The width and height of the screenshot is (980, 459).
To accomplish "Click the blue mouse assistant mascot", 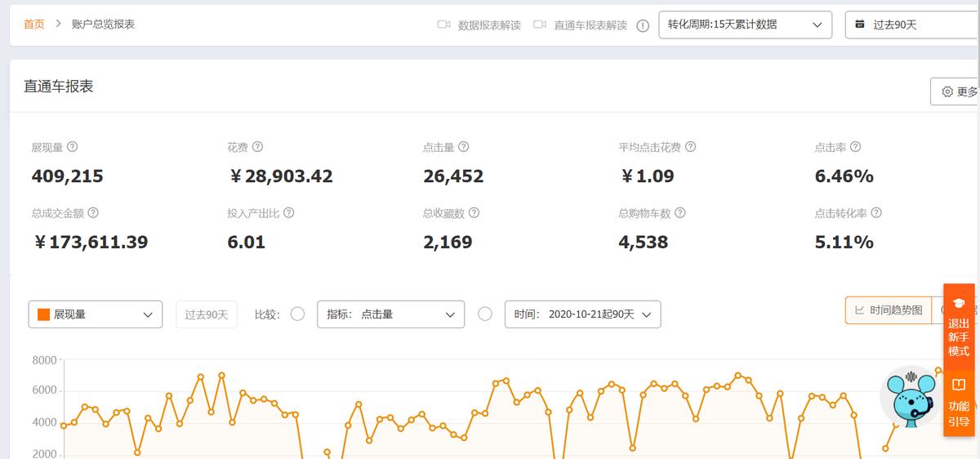I will (909, 398).
